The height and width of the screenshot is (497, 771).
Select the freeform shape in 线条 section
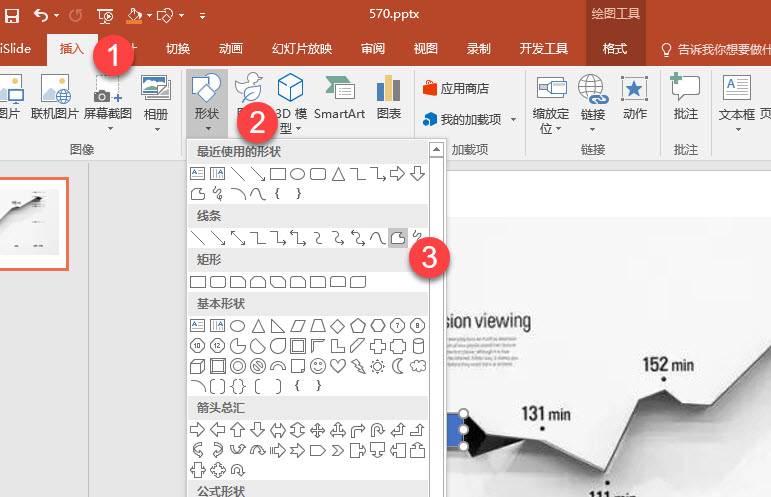tap(397, 238)
